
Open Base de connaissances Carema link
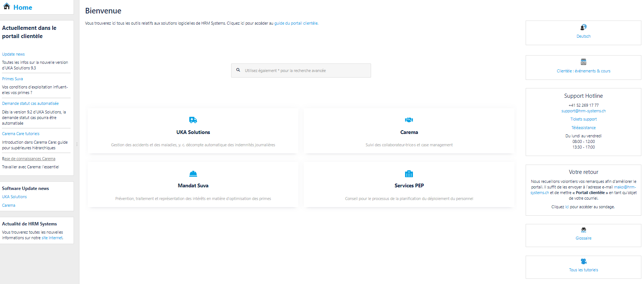(x=29, y=159)
